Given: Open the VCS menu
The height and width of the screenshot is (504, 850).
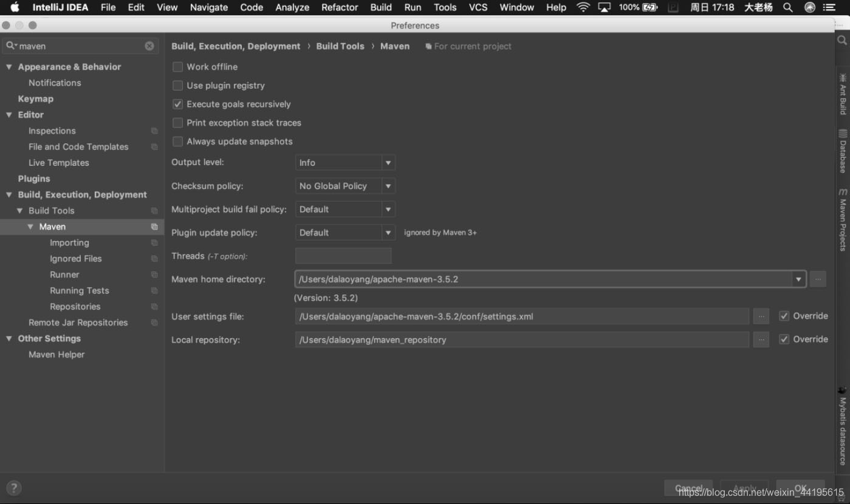Looking at the screenshot, I should pyautogui.click(x=478, y=7).
